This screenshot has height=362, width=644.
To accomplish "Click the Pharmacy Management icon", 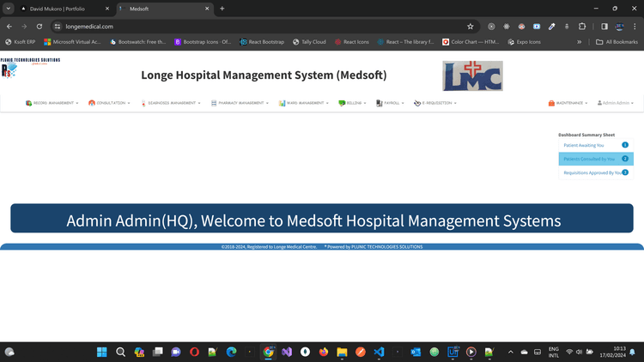I will [211, 103].
